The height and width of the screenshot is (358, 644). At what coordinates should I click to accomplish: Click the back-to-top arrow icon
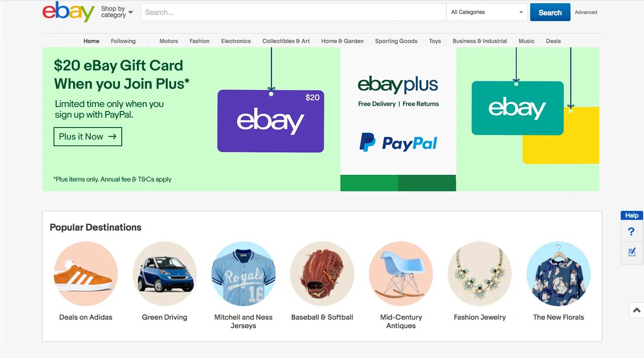tap(637, 310)
